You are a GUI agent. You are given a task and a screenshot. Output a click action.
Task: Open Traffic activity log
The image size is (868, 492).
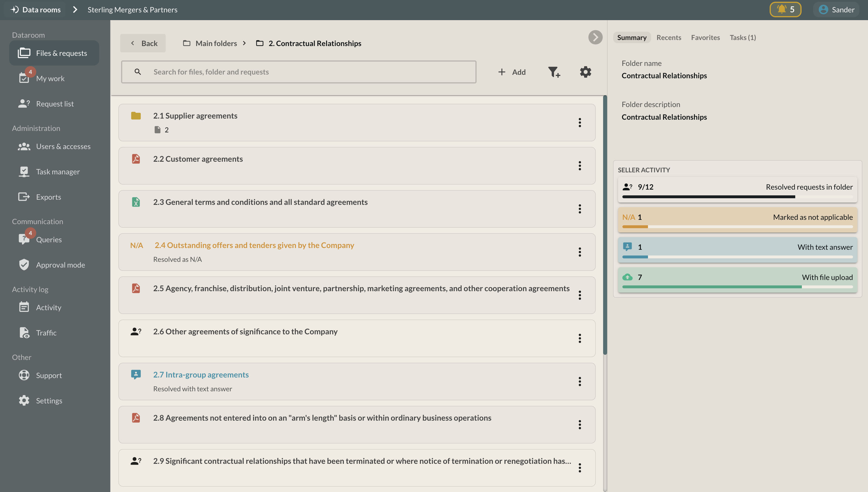(46, 333)
